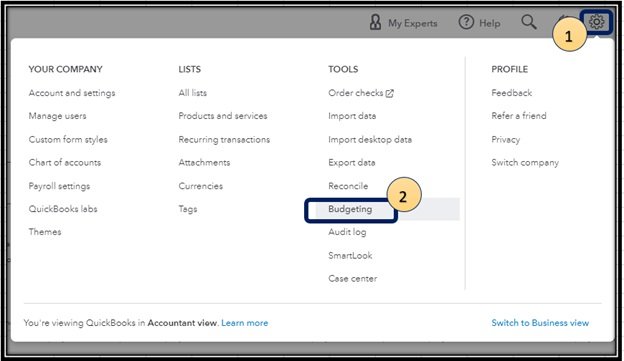624x361 pixels.
Task: Open the Audit log
Action: [x=347, y=232]
